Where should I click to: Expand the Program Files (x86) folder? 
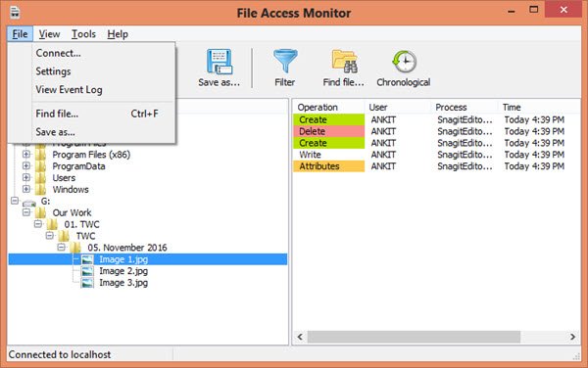point(25,155)
